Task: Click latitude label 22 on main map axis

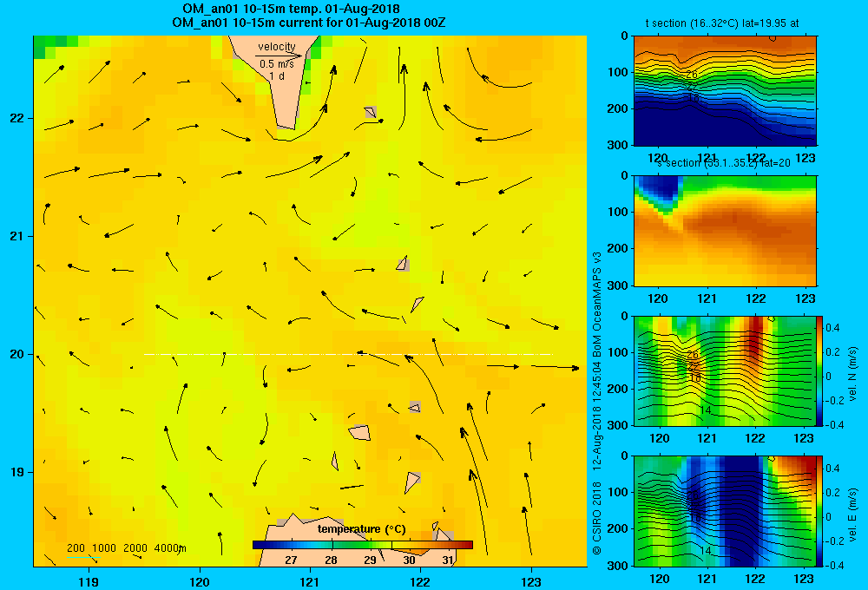Action: (x=17, y=118)
